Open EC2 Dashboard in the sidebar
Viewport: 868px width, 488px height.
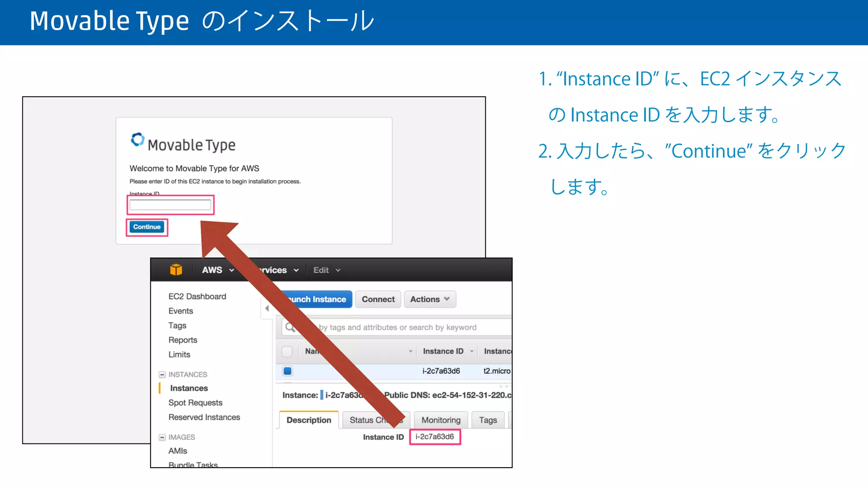[197, 297]
